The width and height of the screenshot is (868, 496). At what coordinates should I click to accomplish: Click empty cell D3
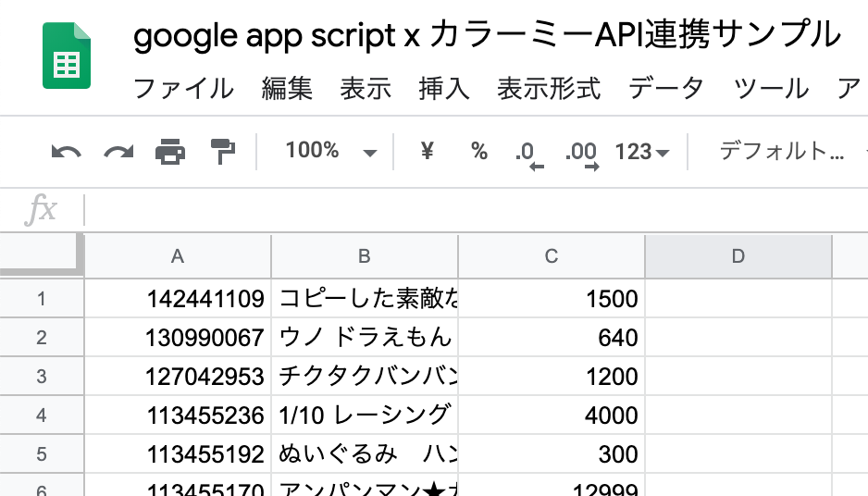[x=738, y=377]
